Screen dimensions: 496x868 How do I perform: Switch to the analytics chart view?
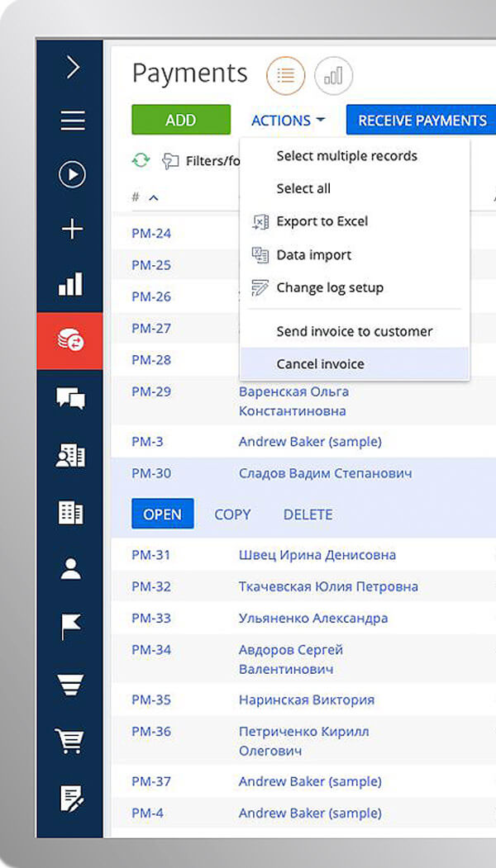pyautogui.click(x=333, y=76)
